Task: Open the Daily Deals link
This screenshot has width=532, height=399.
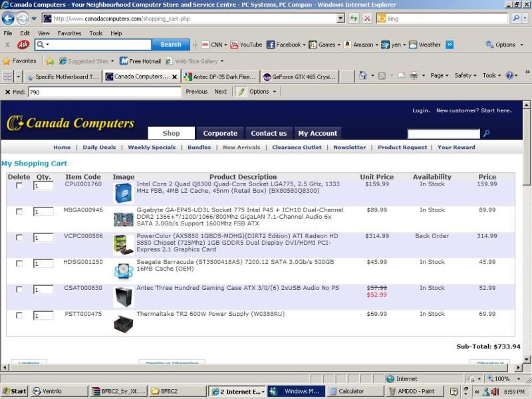Action: click(99, 147)
